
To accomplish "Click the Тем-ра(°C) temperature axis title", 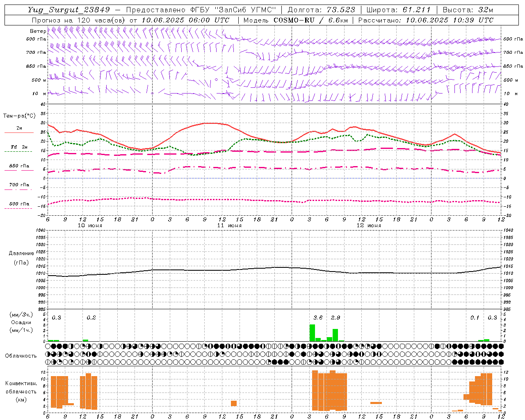I will [x=19, y=116].
